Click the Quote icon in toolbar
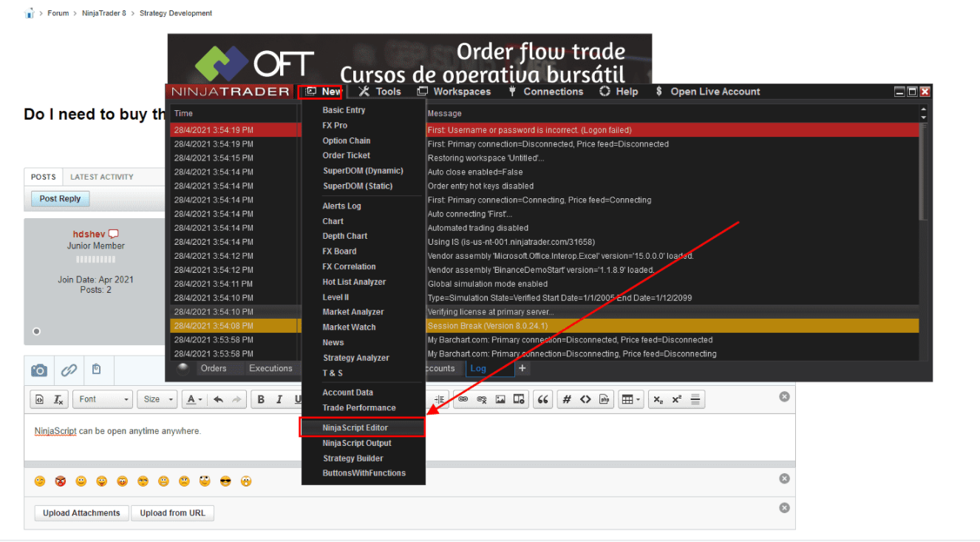Image resolution: width=980 pixels, height=542 pixels. [x=543, y=399]
